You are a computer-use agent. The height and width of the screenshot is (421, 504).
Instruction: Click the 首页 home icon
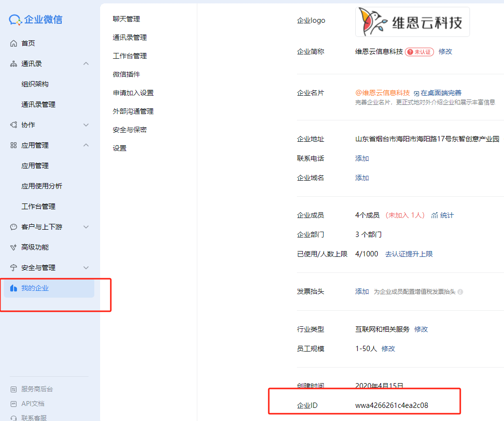click(14, 43)
